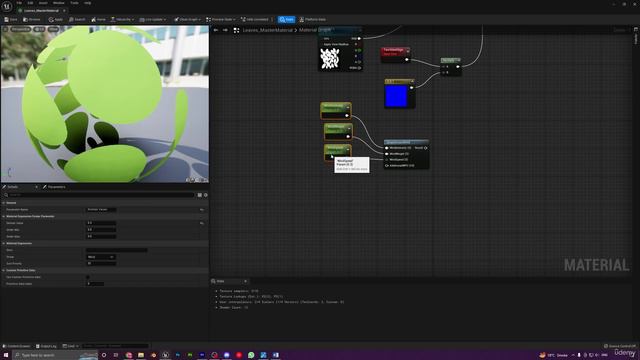The height and width of the screenshot is (360, 640).
Task: Click the WindIntensity node output pin
Action: [x=347, y=116]
